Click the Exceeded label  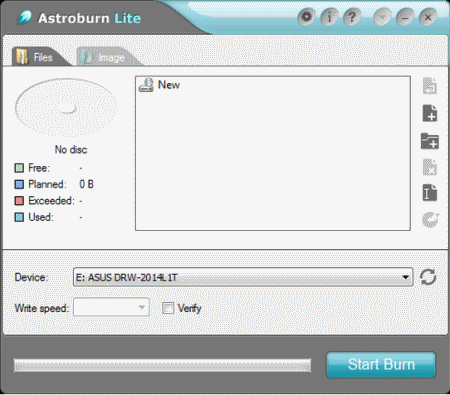(x=51, y=201)
